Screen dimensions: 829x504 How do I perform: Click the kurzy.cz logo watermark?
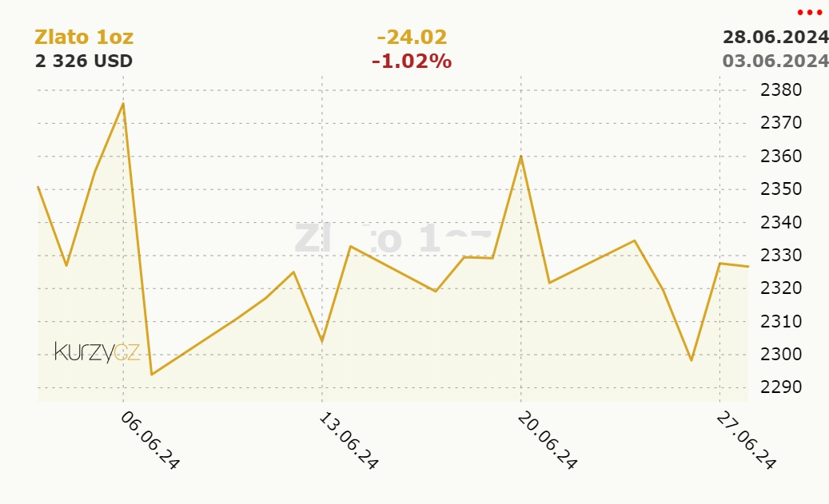(x=97, y=351)
